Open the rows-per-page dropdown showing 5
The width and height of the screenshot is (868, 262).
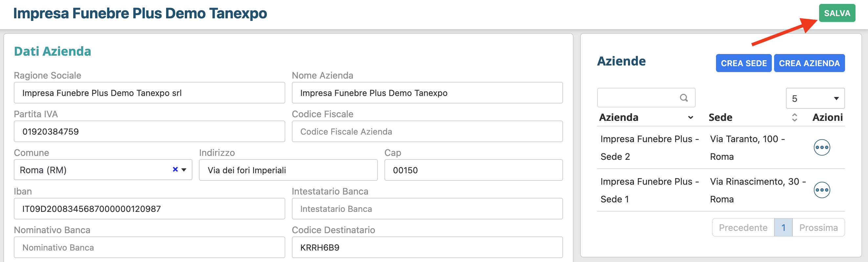815,99
